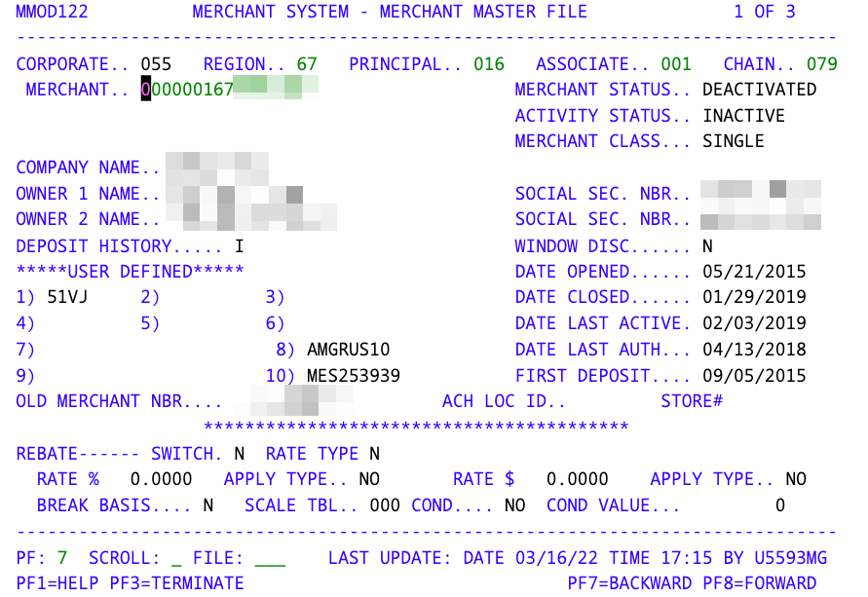Viewport: 868px width, 597px height.
Task: Select the WINDOW DISC value N
Action: tap(707, 245)
